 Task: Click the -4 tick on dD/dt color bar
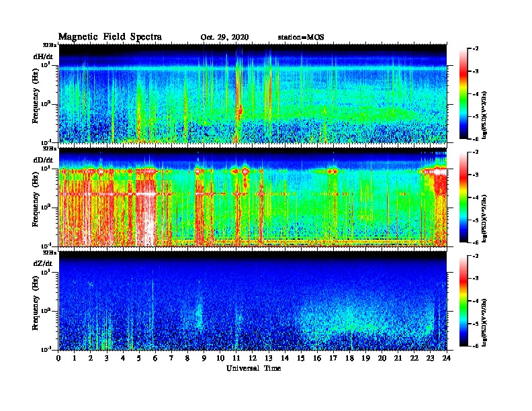(476, 197)
